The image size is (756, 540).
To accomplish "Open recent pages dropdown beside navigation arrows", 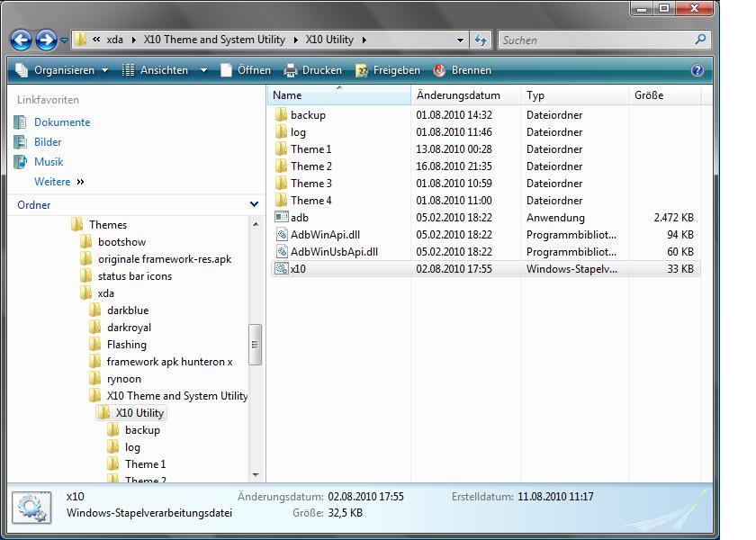I will tap(64, 40).
